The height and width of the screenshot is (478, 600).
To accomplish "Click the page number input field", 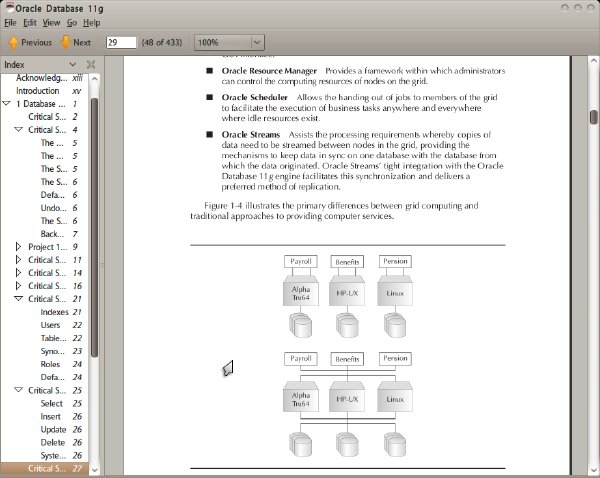I will 121,42.
